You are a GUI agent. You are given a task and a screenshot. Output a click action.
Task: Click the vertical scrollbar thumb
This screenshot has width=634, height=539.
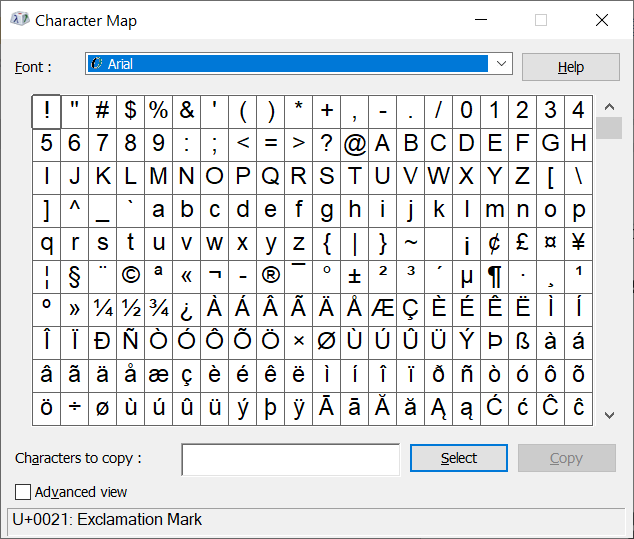tap(609, 128)
